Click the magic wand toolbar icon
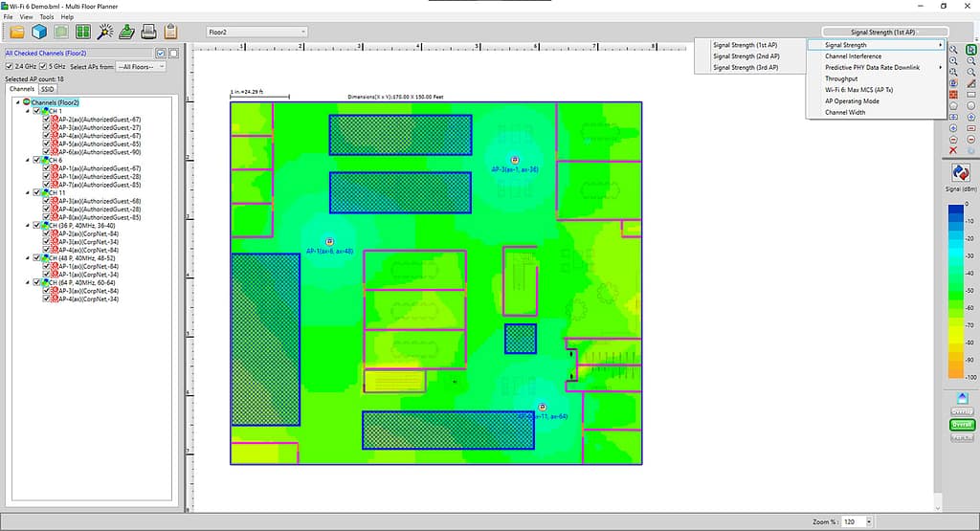Viewport: 980px width, 531px height. [105, 32]
